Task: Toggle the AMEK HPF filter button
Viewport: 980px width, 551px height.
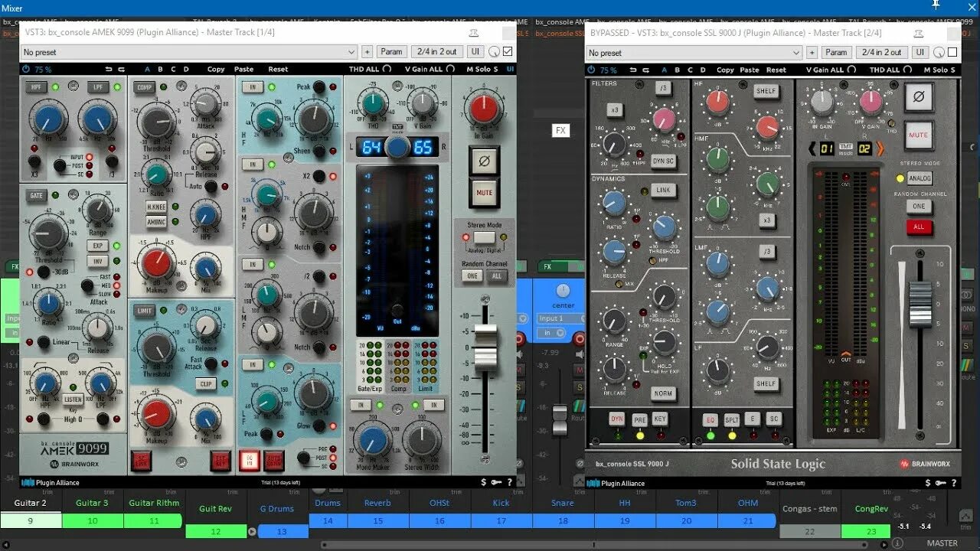Action: click(x=37, y=87)
